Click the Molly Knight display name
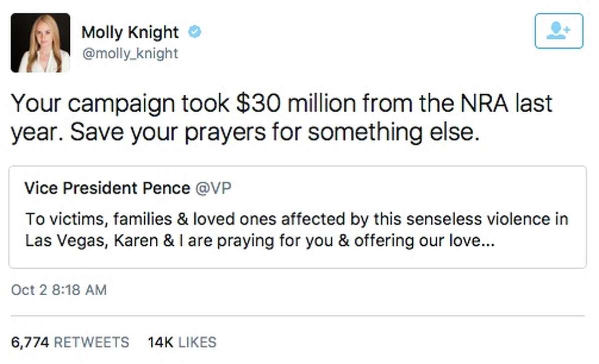This screenshot has width=599, height=364. pos(130,32)
